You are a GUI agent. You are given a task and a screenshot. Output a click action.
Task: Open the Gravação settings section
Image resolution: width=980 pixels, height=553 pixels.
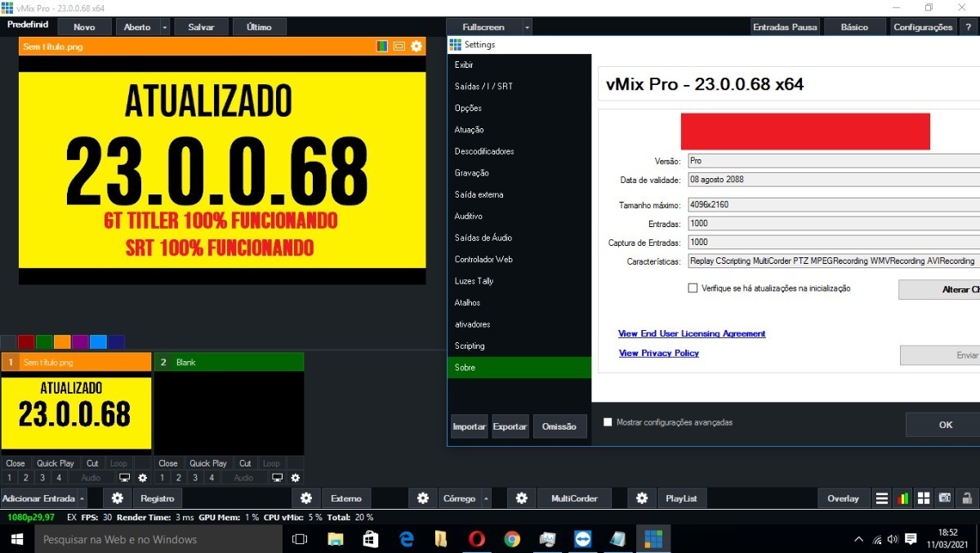tap(519, 173)
